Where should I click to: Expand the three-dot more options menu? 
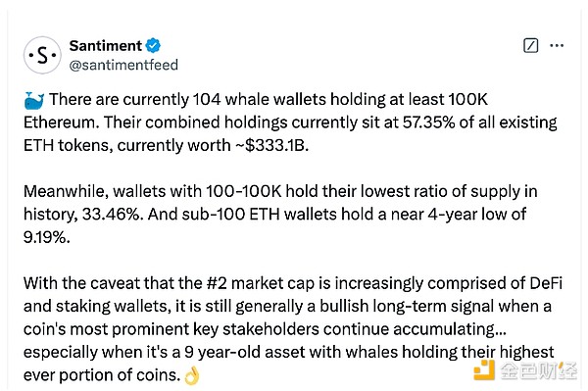pyautogui.click(x=557, y=46)
